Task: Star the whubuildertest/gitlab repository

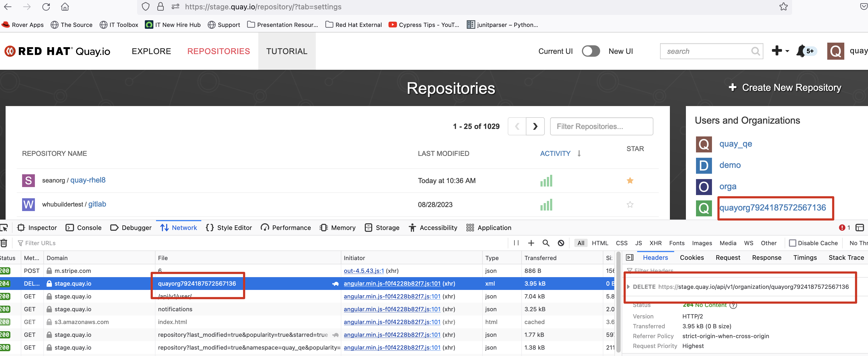Action: (x=630, y=205)
